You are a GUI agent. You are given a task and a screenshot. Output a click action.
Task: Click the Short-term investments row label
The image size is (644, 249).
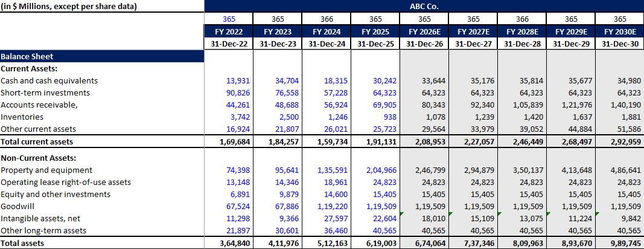45,92
